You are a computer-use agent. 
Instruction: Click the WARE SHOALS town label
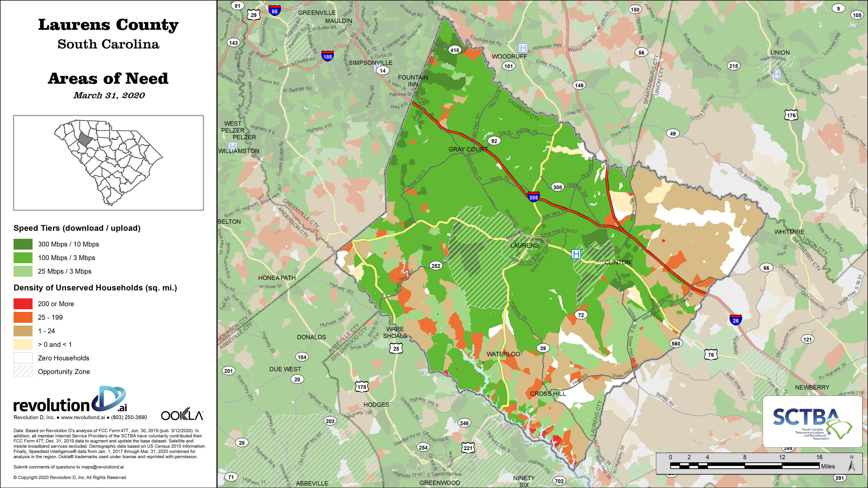tap(395, 332)
